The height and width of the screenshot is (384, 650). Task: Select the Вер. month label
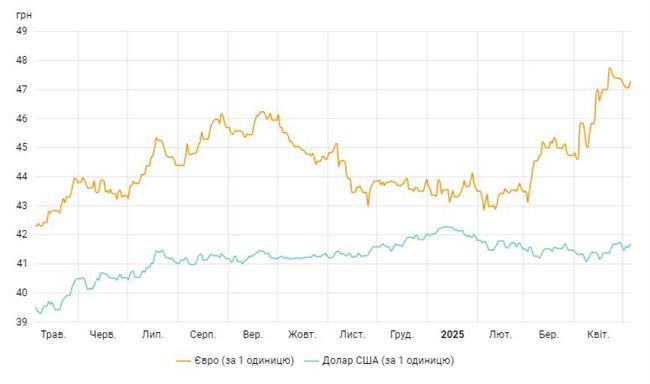click(252, 334)
